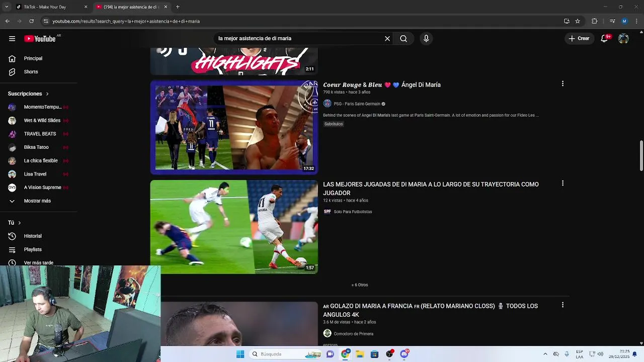Show hidden system tray icons
The height and width of the screenshot is (362, 644).
tap(545, 354)
